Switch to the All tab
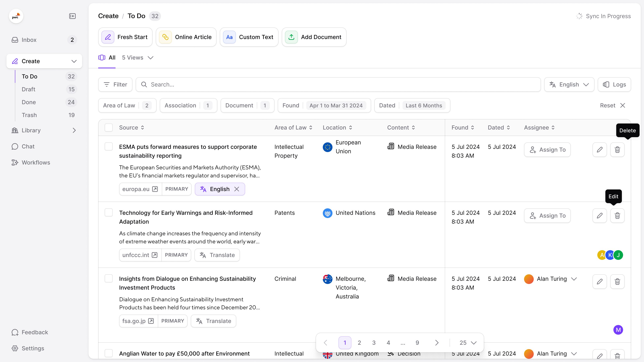 pyautogui.click(x=107, y=58)
